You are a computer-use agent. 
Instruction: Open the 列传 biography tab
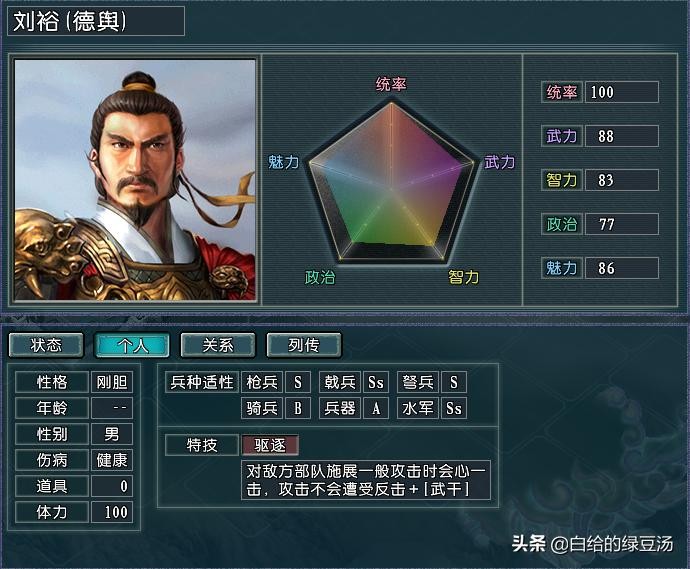304,345
